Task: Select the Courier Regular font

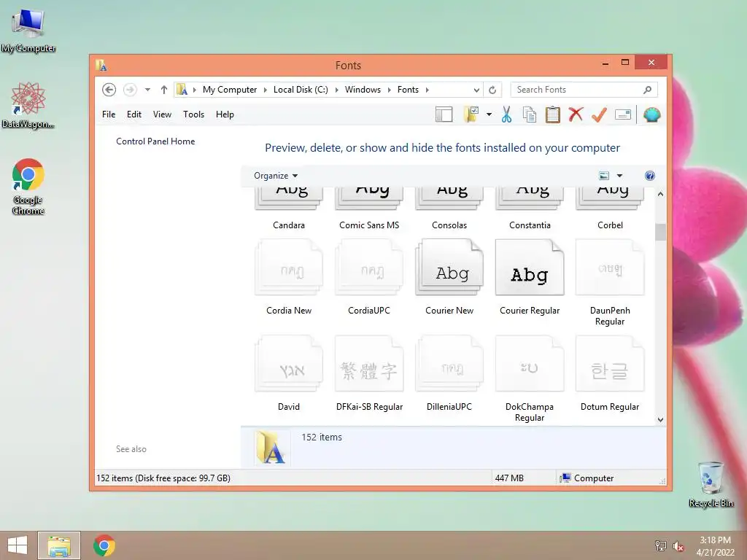Action: click(x=530, y=278)
